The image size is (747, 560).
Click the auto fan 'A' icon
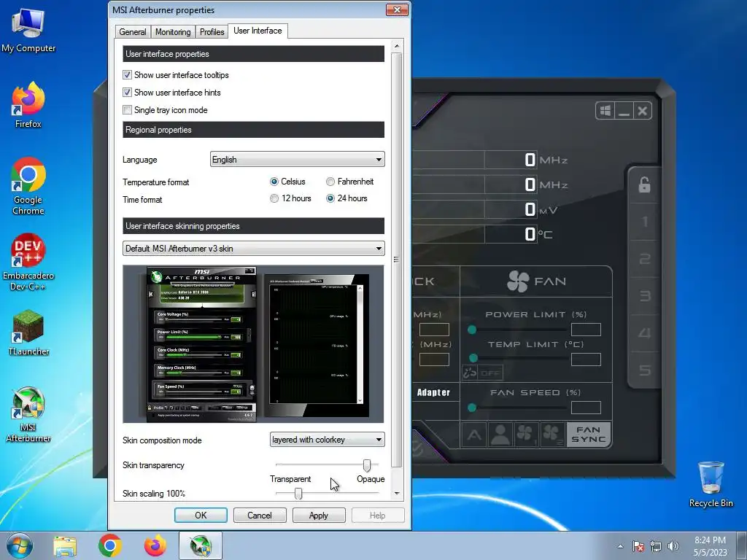pyautogui.click(x=474, y=435)
